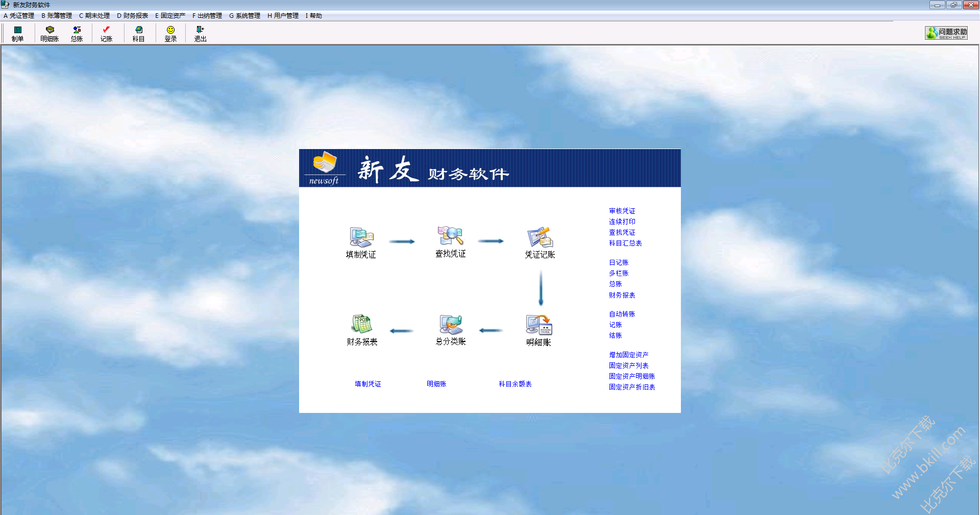Select the 凭证记账 flowchart icon
Image resolution: width=980 pixels, height=515 pixels.
(x=539, y=236)
